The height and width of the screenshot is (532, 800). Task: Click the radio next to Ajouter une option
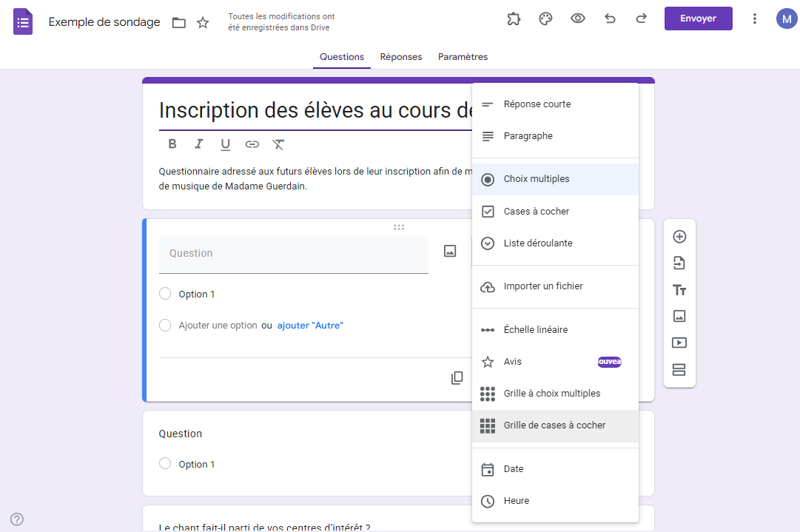pyautogui.click(x=165, y=325)
